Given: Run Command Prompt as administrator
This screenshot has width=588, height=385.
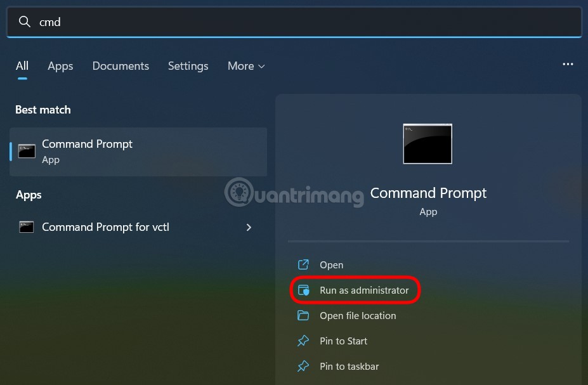Looking at the screenshot, I should pos(363,290).
